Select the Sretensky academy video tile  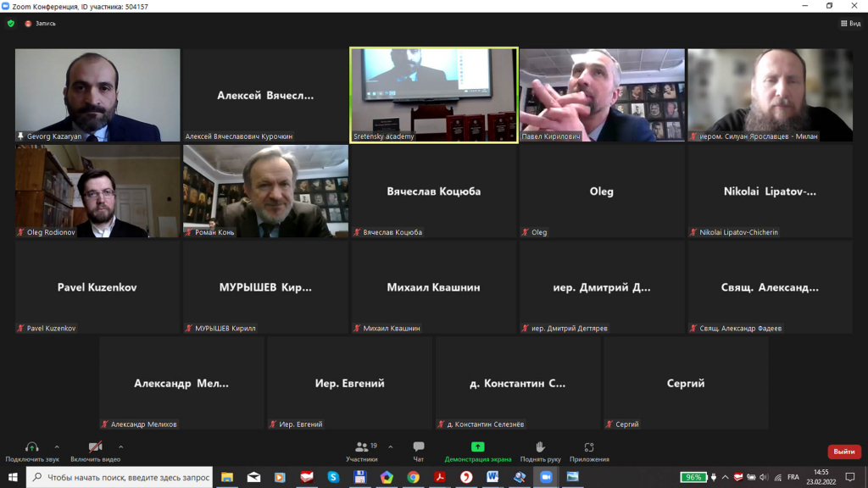tap(433, 95)
